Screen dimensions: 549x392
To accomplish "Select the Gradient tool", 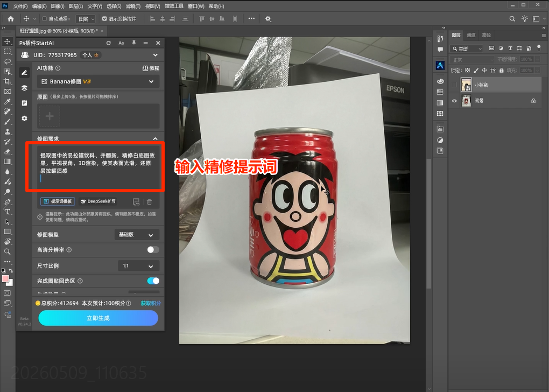I will (x=7, y=162).
